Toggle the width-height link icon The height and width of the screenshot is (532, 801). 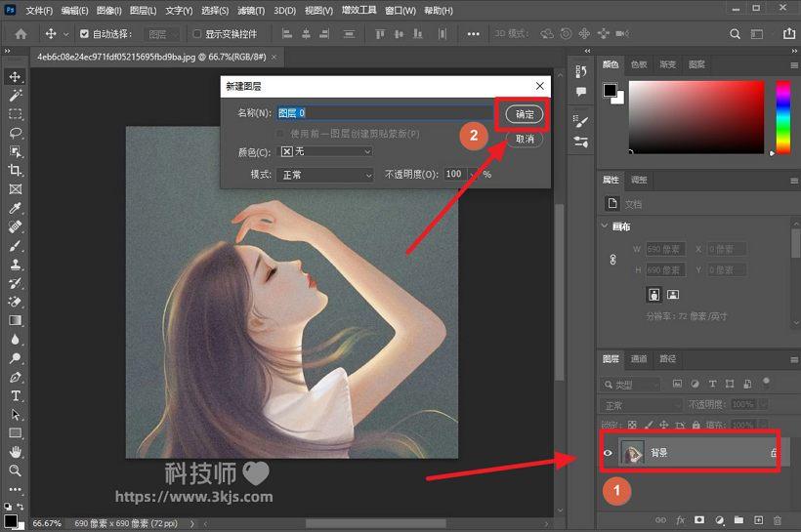pos(613,260)
